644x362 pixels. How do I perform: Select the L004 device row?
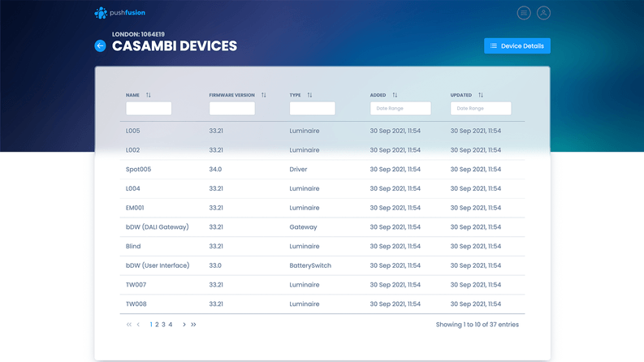click(322, 188)
